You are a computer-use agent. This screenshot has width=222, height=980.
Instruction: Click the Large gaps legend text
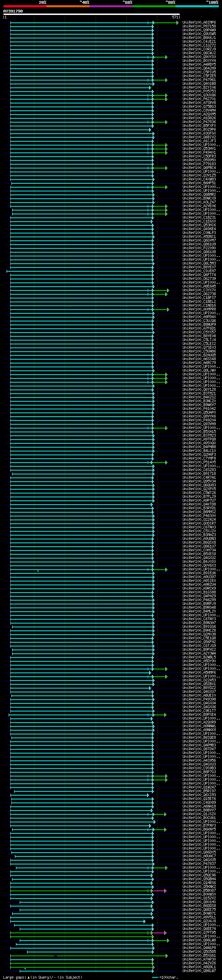pyautogui.click(x=43, y=977)
